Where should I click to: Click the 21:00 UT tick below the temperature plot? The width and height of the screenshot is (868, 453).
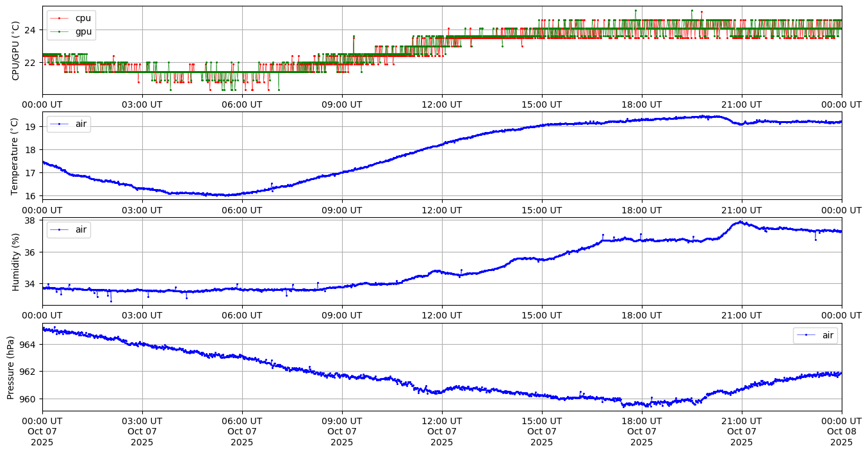pyautogui.click(x=742, y=210)
